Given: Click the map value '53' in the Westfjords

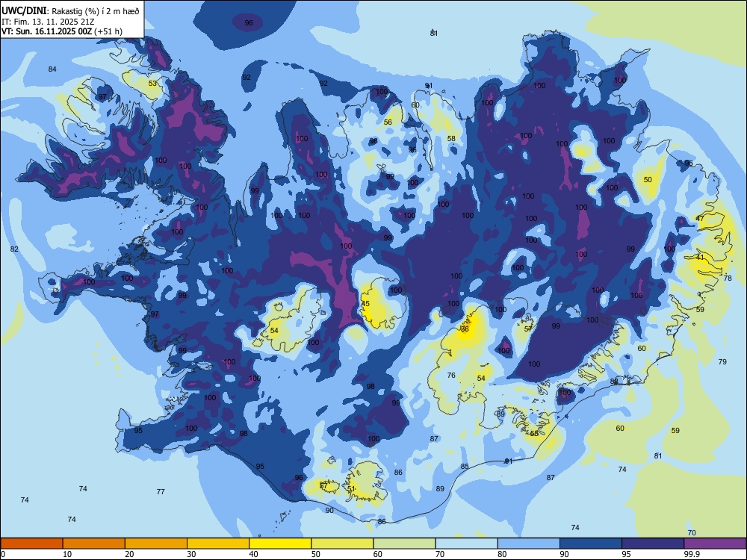Looking at the screenshot, I should pos(152,84).
